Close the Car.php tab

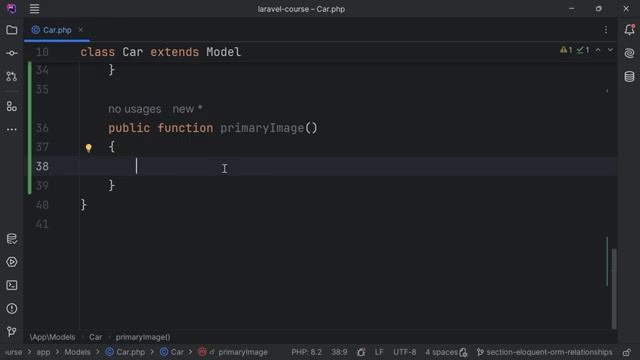coord(81,30)
